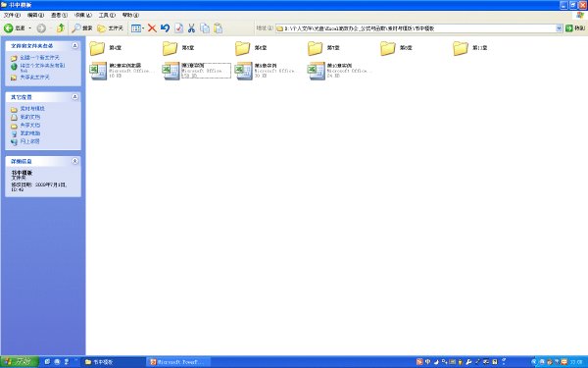Viewport: 588px width, 368px height.
Task: Click the Windows flag logo icon
Action: click(x=580, y=15)
